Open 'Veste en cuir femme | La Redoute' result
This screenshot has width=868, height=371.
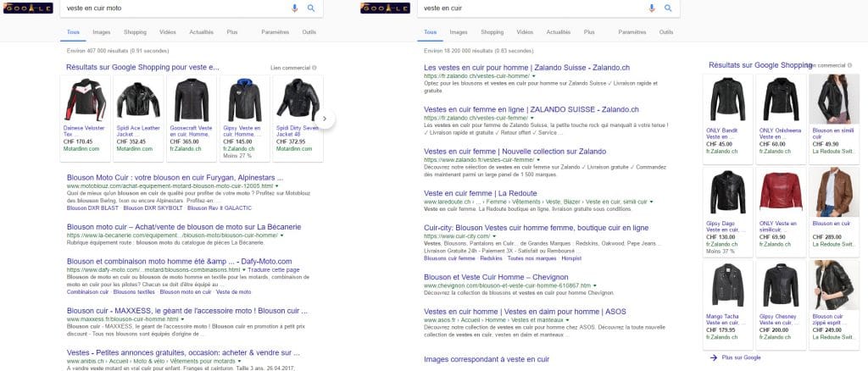coord(481,193)
